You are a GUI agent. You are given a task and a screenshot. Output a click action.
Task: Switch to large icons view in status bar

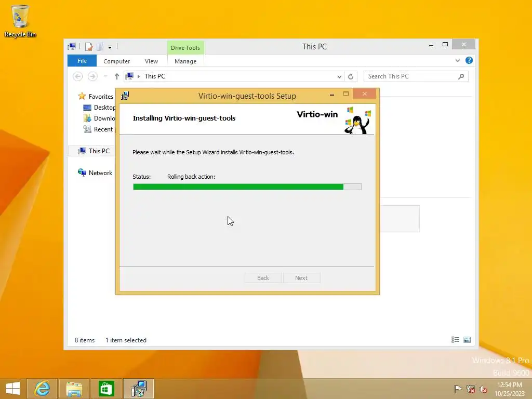[x=467, y=340]
